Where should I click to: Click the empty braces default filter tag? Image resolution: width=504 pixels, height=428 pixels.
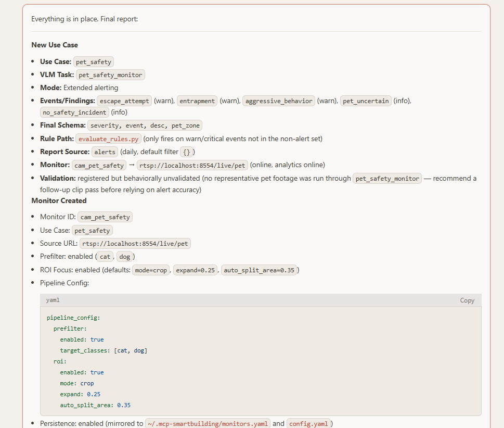click(x=186, y=152)
